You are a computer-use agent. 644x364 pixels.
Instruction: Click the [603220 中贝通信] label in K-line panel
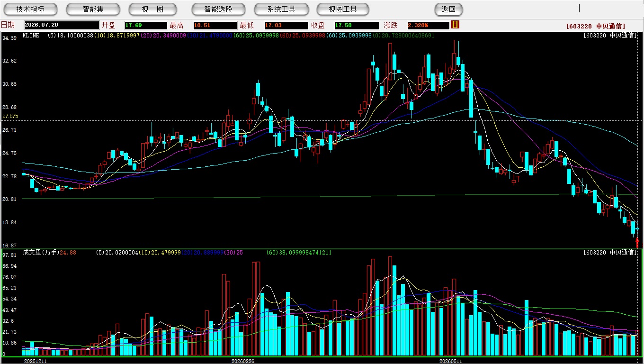tap(610, 36)
